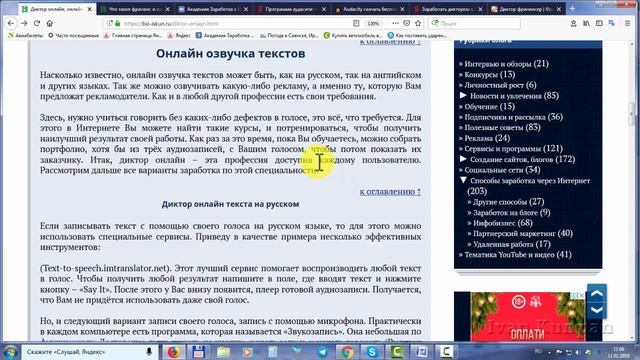
Task: Click the 'ОПЛАТИ' advertisement banner
Action: 527,316
